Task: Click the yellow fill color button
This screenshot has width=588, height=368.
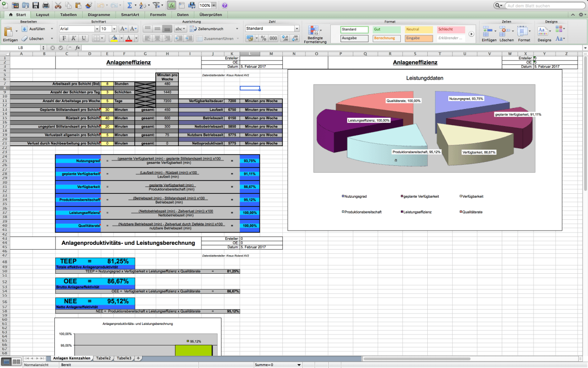Action: 114,38
